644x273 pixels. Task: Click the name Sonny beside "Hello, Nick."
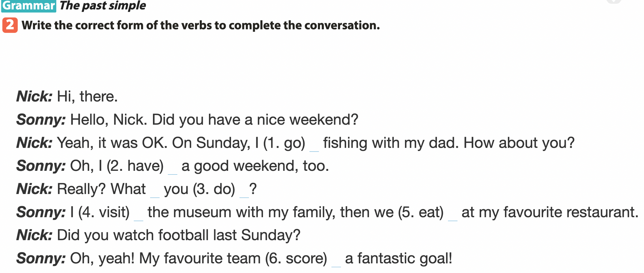(41, 120)
